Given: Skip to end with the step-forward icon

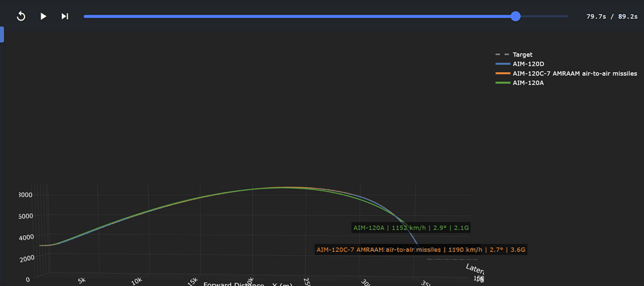Looking at the screenshot, I should click(65, 16).
